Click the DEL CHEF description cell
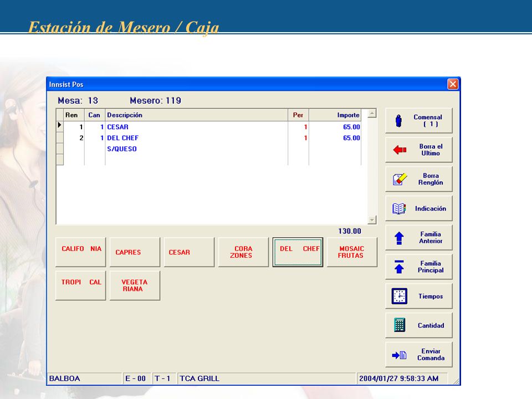 196,138
